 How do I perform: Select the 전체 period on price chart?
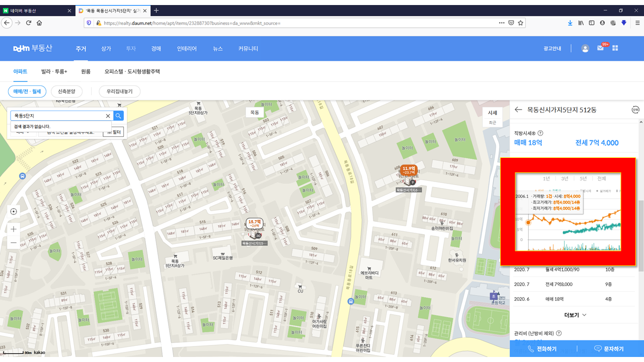pyautogui.click(x=601, y=178)
